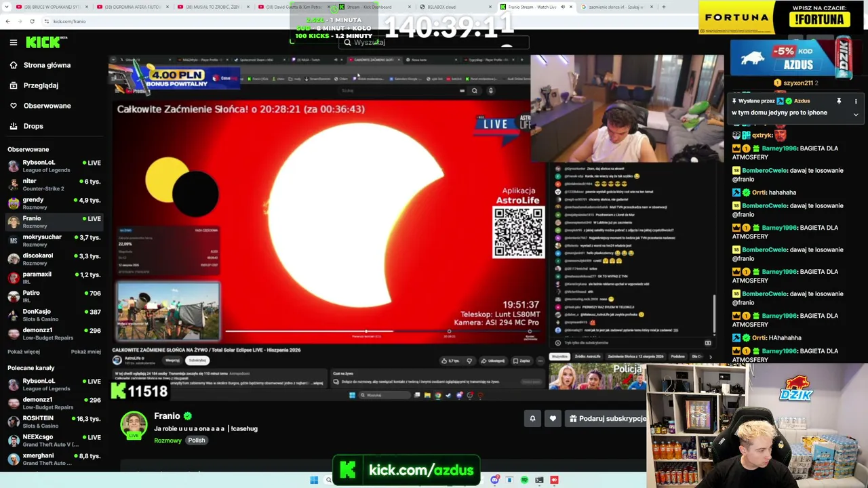The height and width of the screenshot is (488, 868).
Task: Click Podaruj subskrypcje gift button
Action: (x=606, y=419)
